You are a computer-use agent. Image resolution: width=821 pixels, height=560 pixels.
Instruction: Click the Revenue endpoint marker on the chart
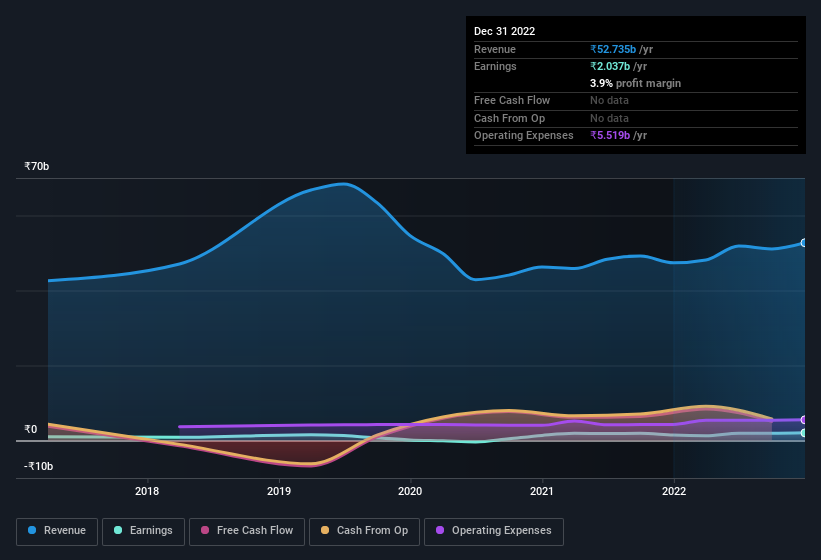[804, 243]
